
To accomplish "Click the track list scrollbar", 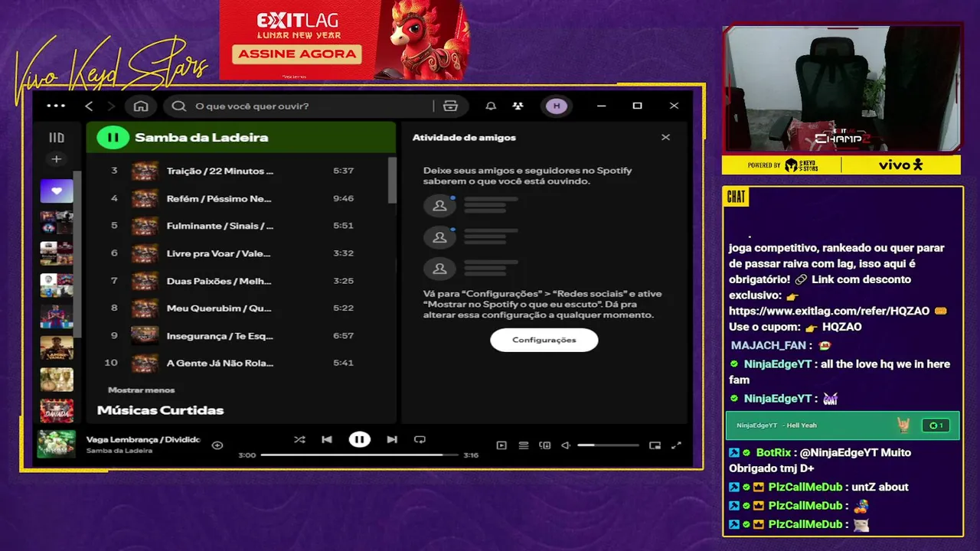I will coord(392,180).
